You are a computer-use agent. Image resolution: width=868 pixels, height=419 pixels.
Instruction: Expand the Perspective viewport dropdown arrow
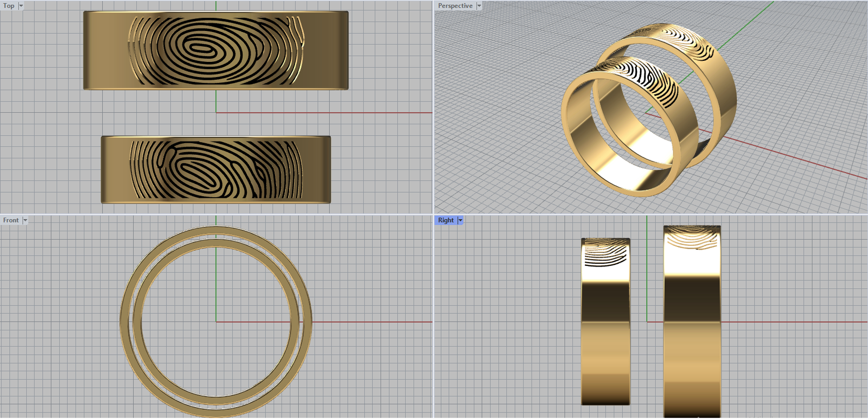pyautogui.click(x=479, y=6)
